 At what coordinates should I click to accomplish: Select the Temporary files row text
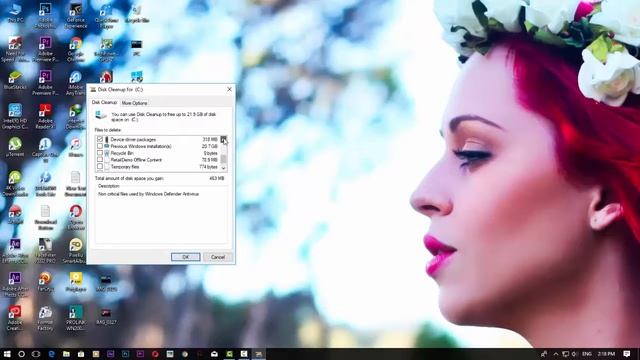click(x=125, y=167)
